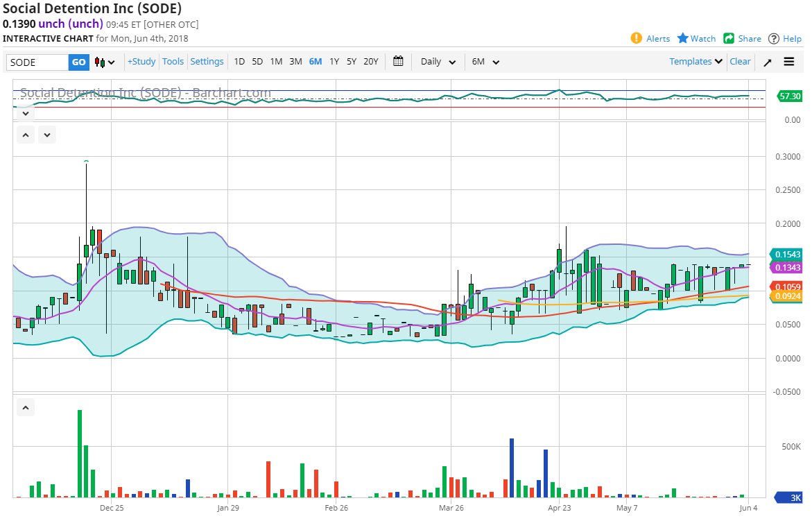Click the Watch star icon

coord(682,38)
